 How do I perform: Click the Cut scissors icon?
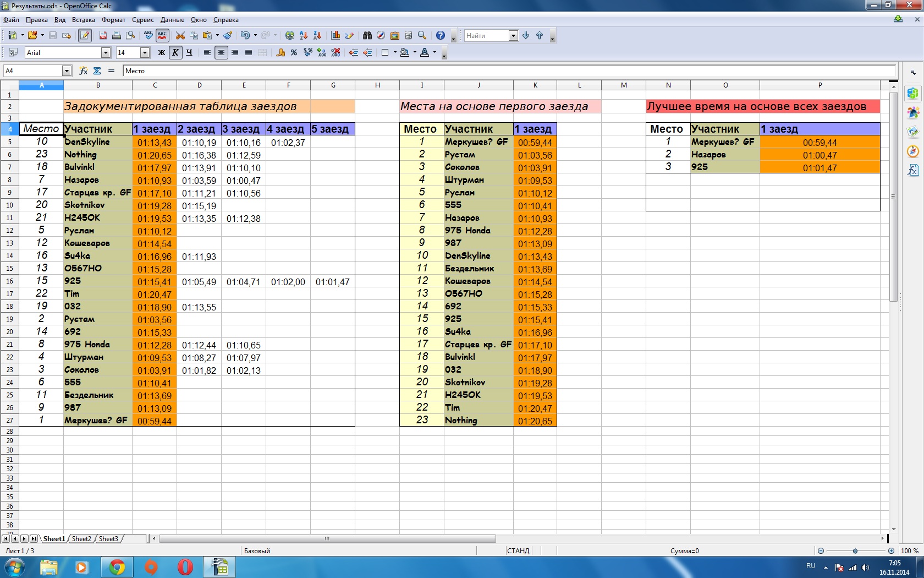point(180,35)
